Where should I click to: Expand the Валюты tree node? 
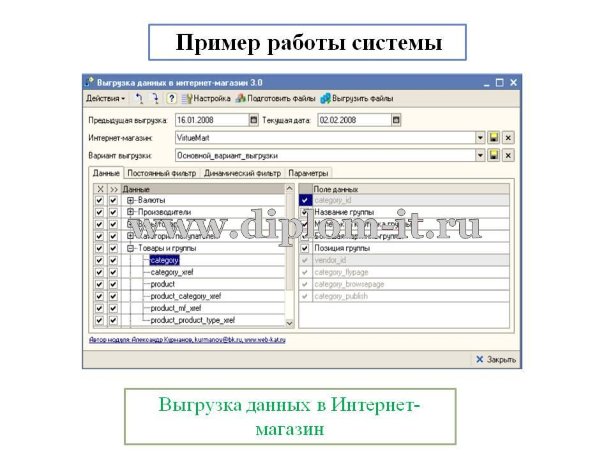[x=131, y=200]
